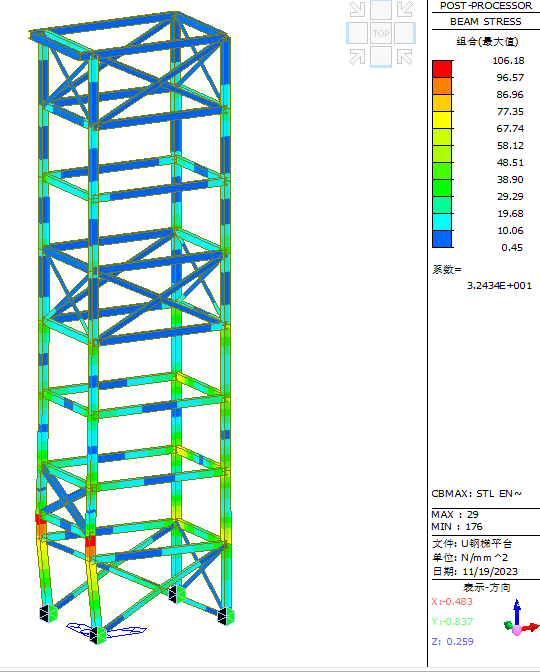Screen dimensions: 540x672
Task: Click upper face square of view cube
Action: click(381, 9)
